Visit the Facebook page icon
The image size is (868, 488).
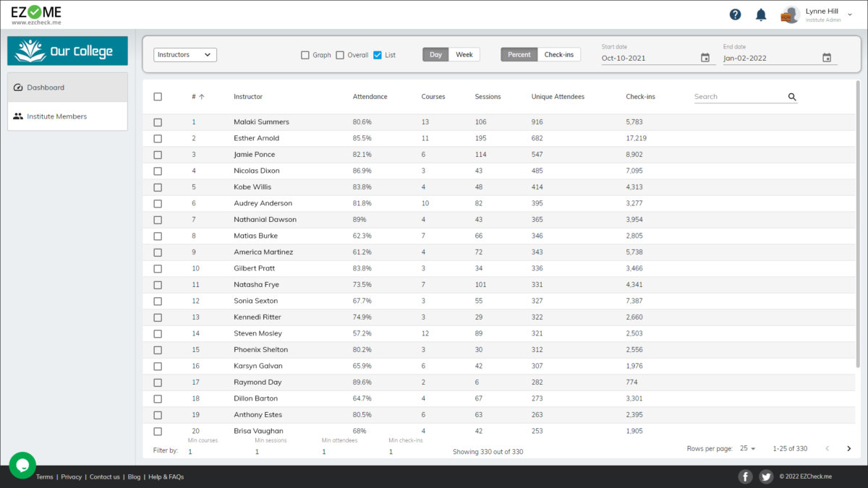coord(745,476)
